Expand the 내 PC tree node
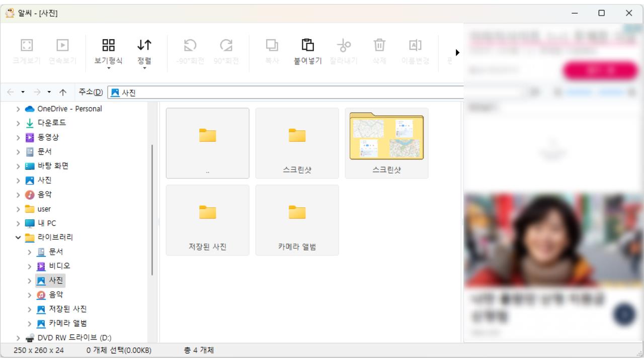Viewport: 644px width, 362px height. click(x=18, y=223)
